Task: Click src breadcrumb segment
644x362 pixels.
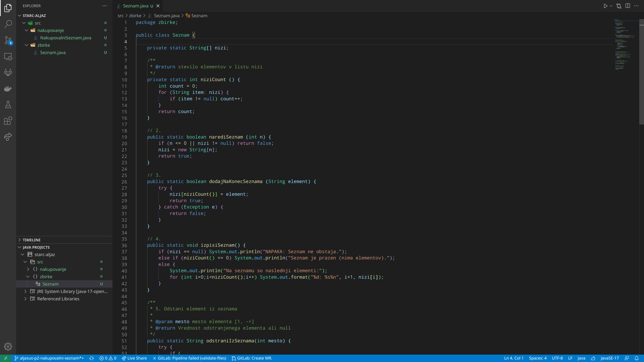Action: [x=121, y=15]
